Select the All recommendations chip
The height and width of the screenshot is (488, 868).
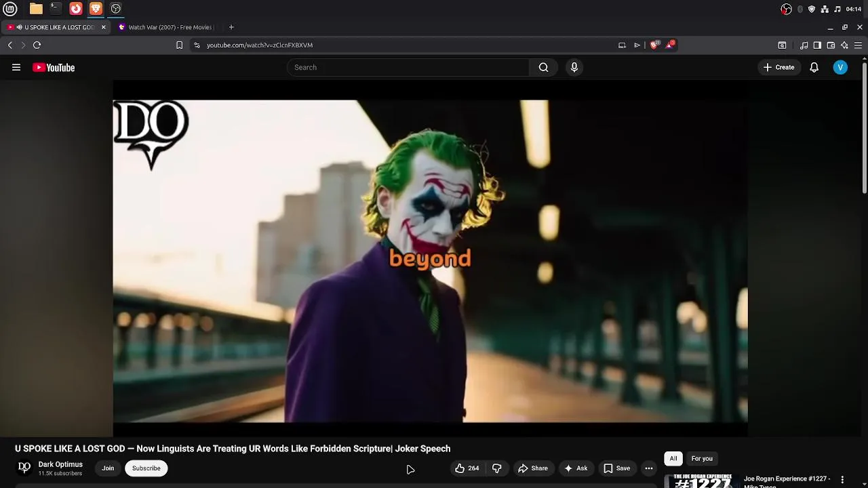(x=673, y=459)
